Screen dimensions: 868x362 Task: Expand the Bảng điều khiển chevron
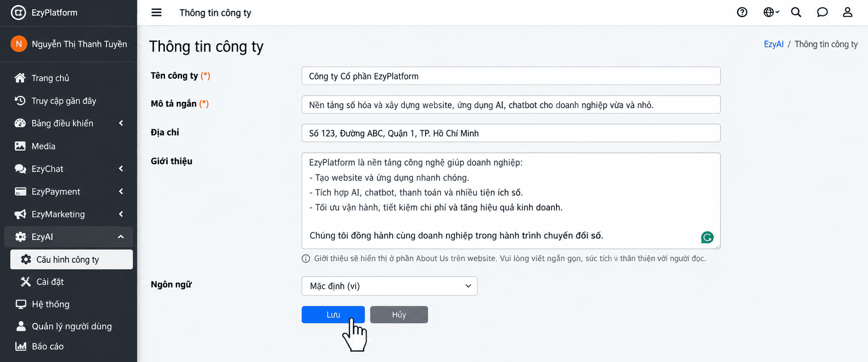(x=121, y=123)
